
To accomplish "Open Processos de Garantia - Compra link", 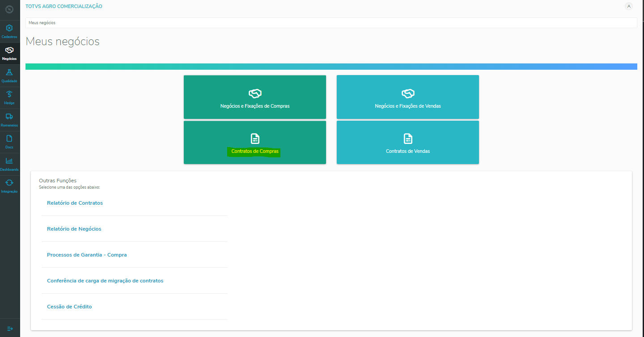I will coord(87,255).
